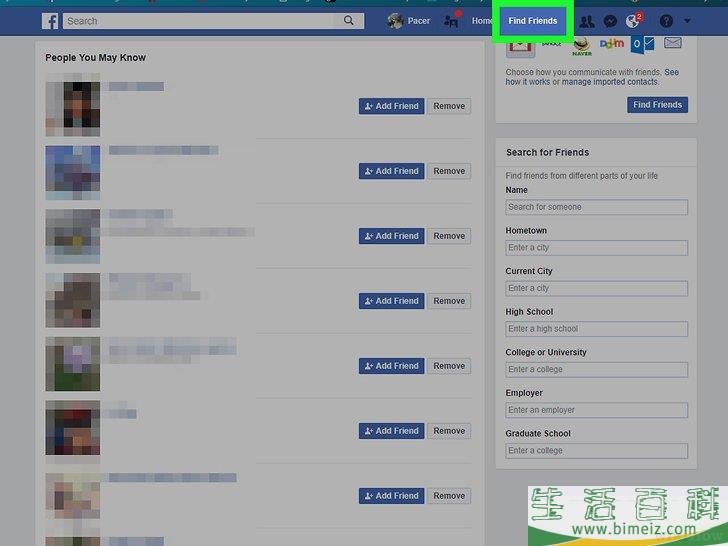
Task: Add Friend for the third suggested person
Action: click(x=391, y=236)
